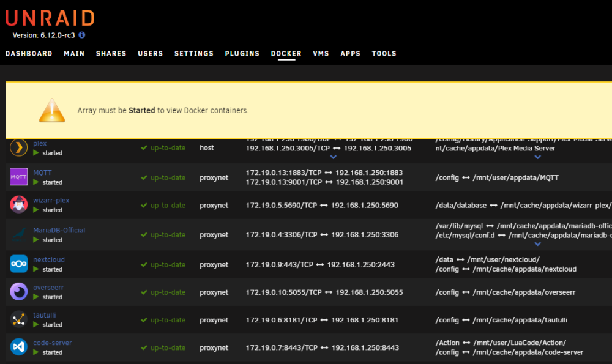Viewport: 612px width, 364px height.
Task: Click the started play icon under tautulli
Action: click(36, 325)
